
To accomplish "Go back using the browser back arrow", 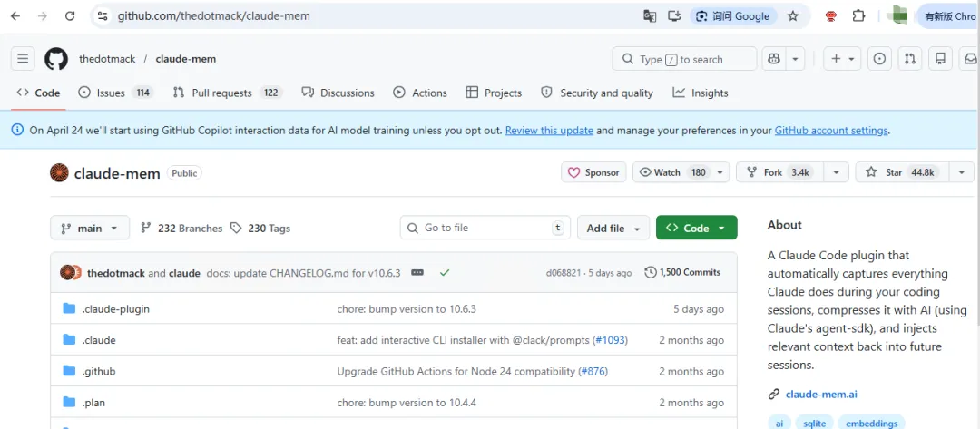I will coord(15,16).
